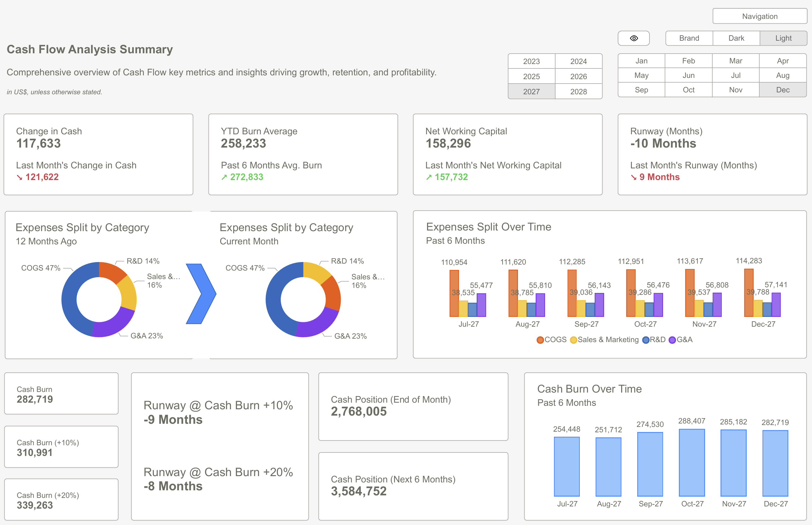Select year 2028 in year slicer
Screen dimensions: 812x525
coord(578,91)
